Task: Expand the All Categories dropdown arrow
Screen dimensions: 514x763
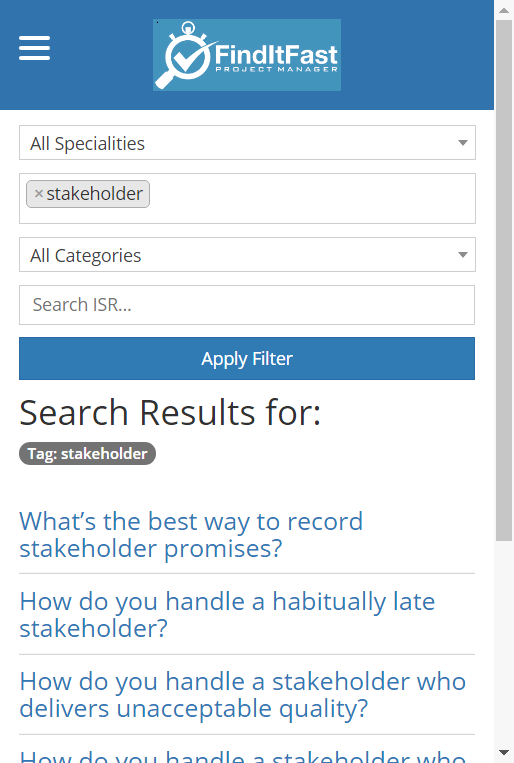Action: click(x=463, y=254)
